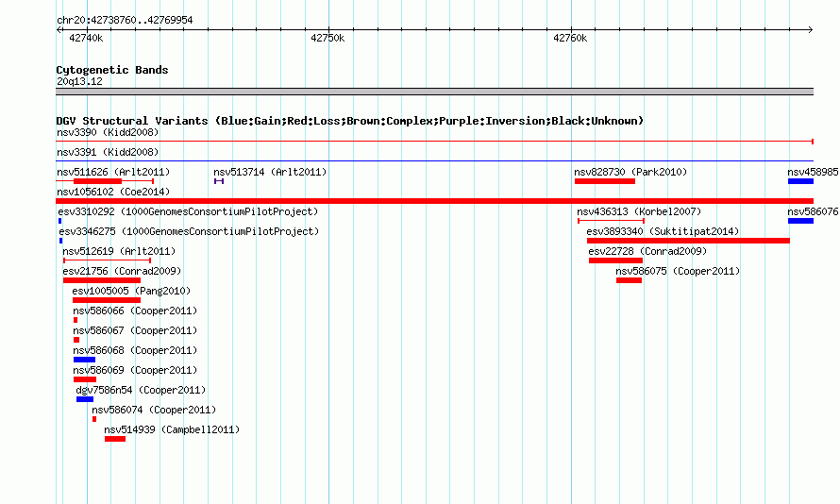Screen dimensions: 840x504
Task: Click the DGV Structural Variants track title
Action: (350, 121)
